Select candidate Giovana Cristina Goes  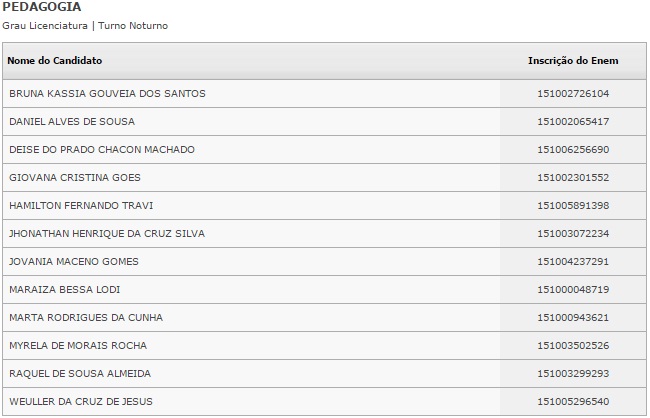[75, 178]
